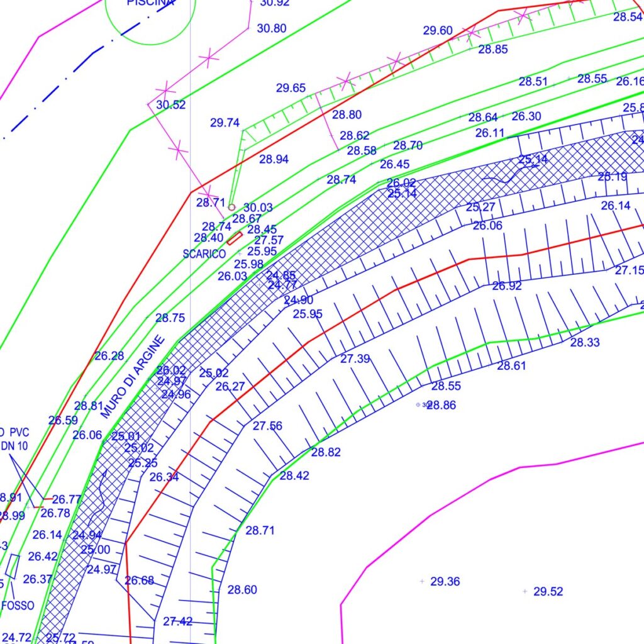Select elevation label 28.86
This screenshot has width=644, height=644.
441,406
